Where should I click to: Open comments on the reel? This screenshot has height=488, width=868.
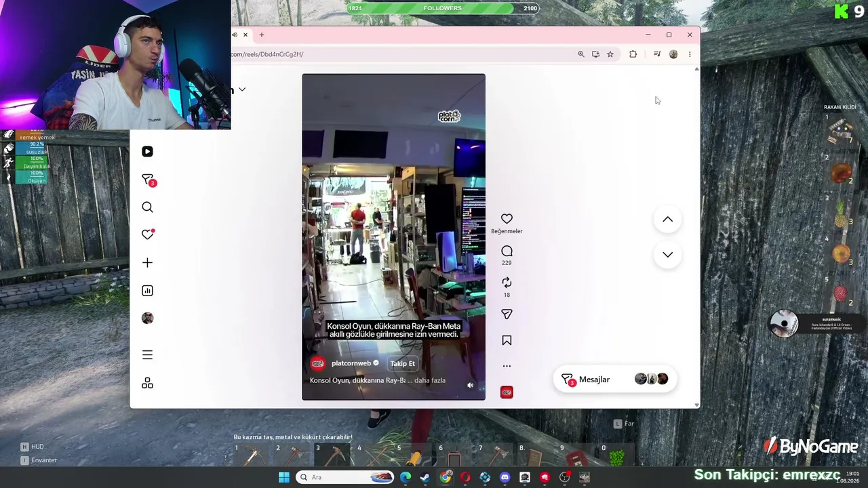(507, 251)
